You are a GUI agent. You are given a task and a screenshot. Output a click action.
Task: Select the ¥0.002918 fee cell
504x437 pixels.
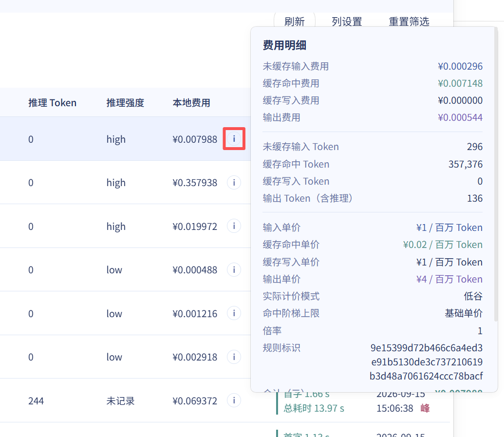(x=195, y=357)
